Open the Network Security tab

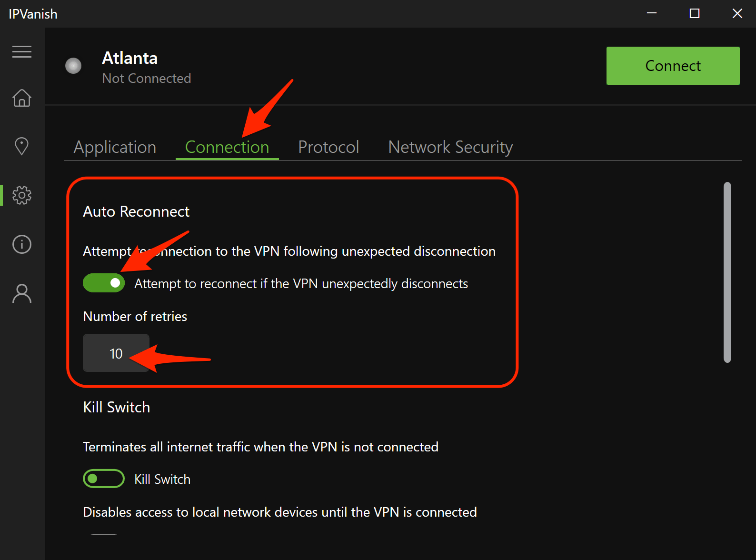(450, 147)
